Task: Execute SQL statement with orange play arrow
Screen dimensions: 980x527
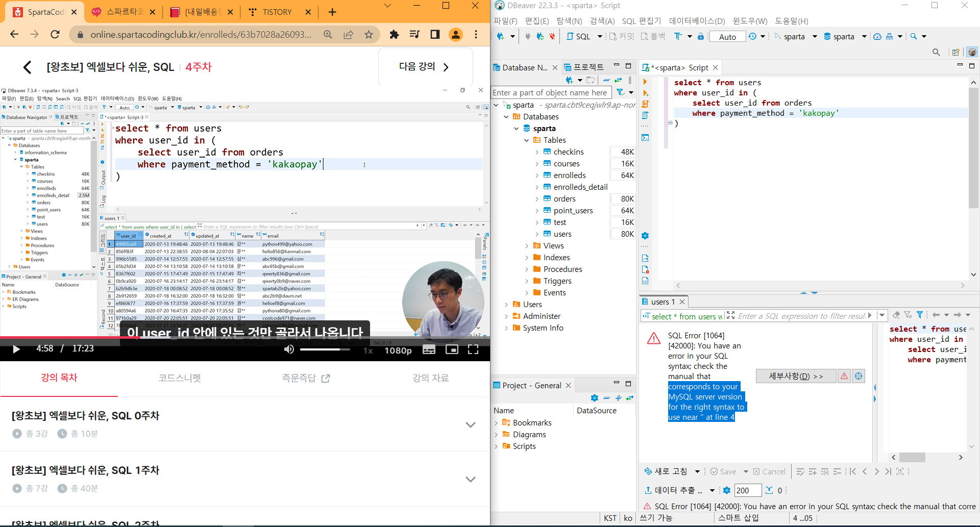Action: point(645,82)
